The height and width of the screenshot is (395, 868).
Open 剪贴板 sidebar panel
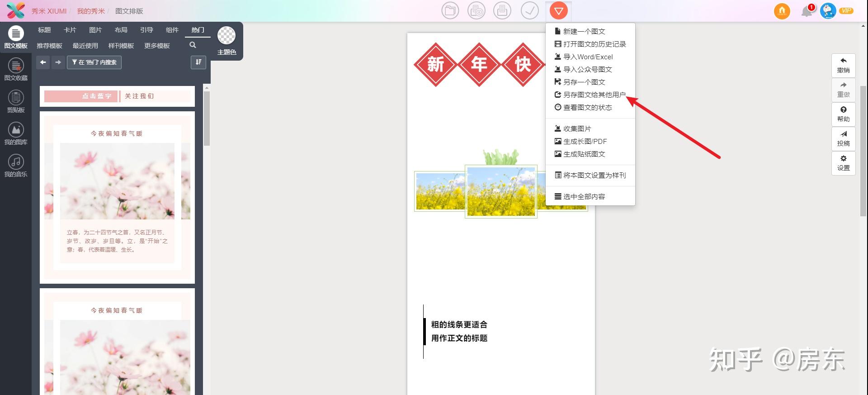pos(16,102)
